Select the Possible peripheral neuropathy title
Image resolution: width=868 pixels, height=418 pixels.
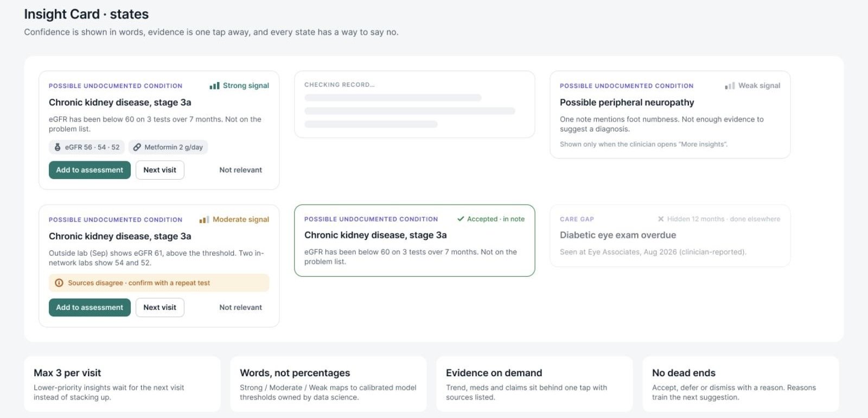tap(627, 103)
